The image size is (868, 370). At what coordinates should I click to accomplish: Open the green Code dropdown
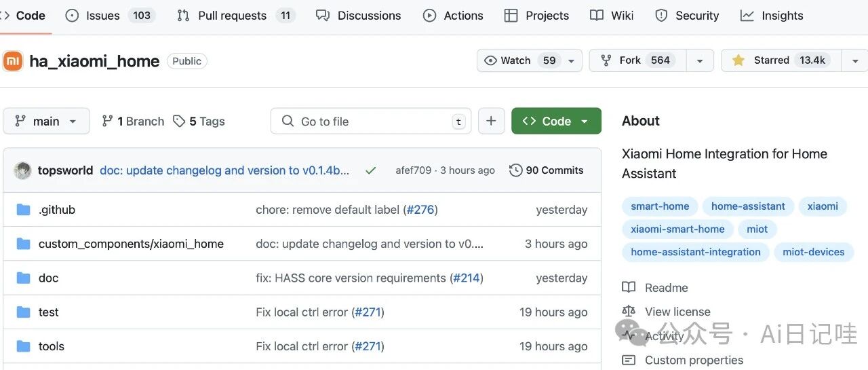click(556, 121)
